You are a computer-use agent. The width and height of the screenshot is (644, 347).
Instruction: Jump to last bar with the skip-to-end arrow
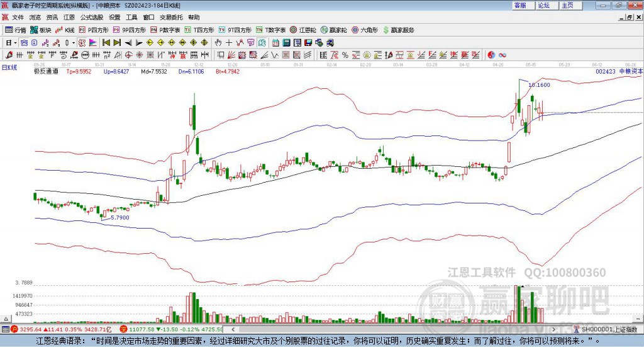117,43
